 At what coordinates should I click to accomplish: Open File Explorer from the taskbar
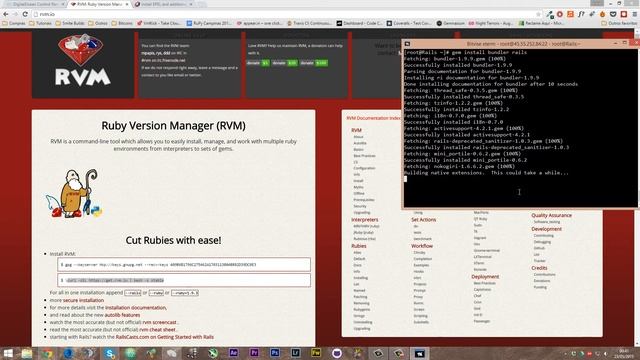click(x=27, y=353)
